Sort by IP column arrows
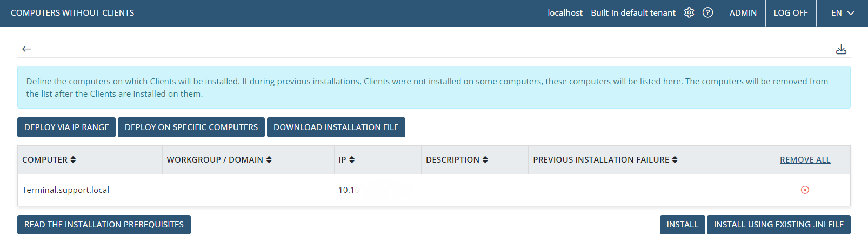Image resolution: width=868 pixels, height=242 pixels. tap(352, 160)
